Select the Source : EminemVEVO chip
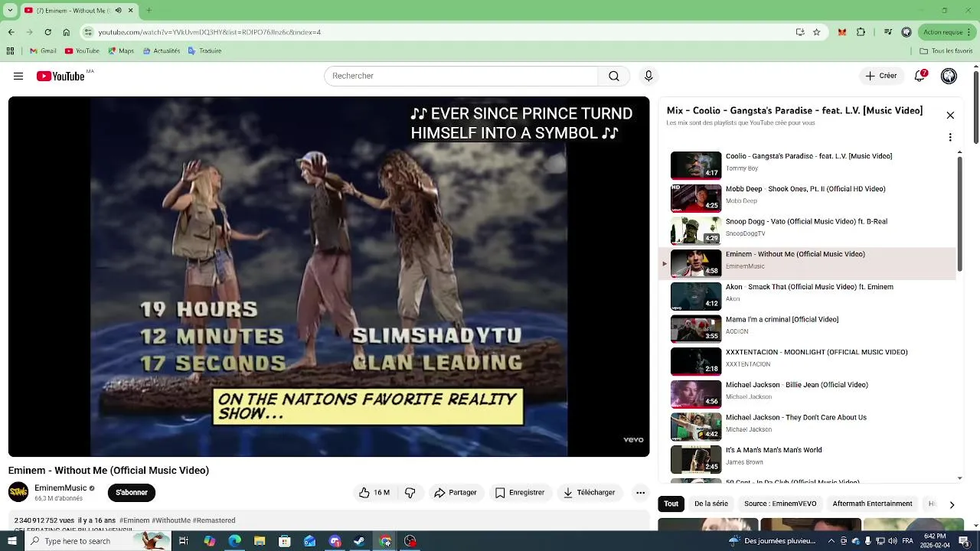The image size is (980, 551). (780, 504)
